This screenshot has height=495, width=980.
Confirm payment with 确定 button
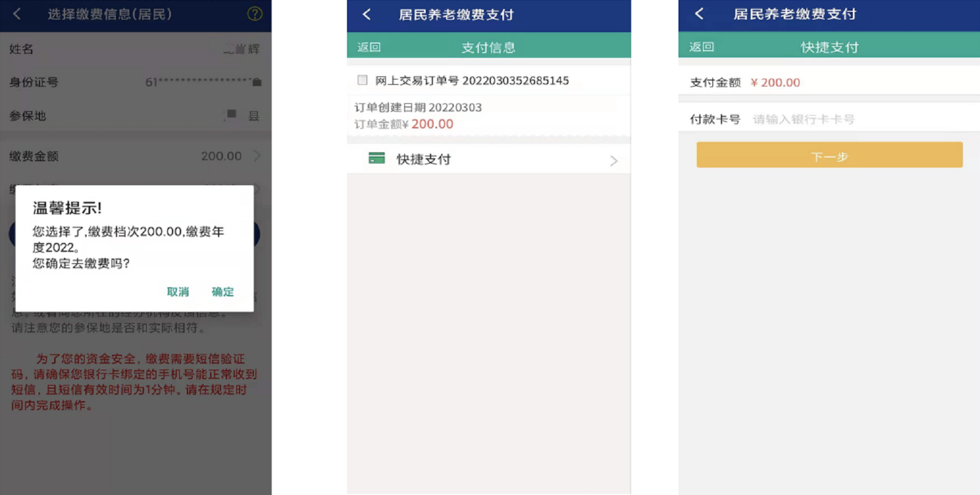click(222, 292)
